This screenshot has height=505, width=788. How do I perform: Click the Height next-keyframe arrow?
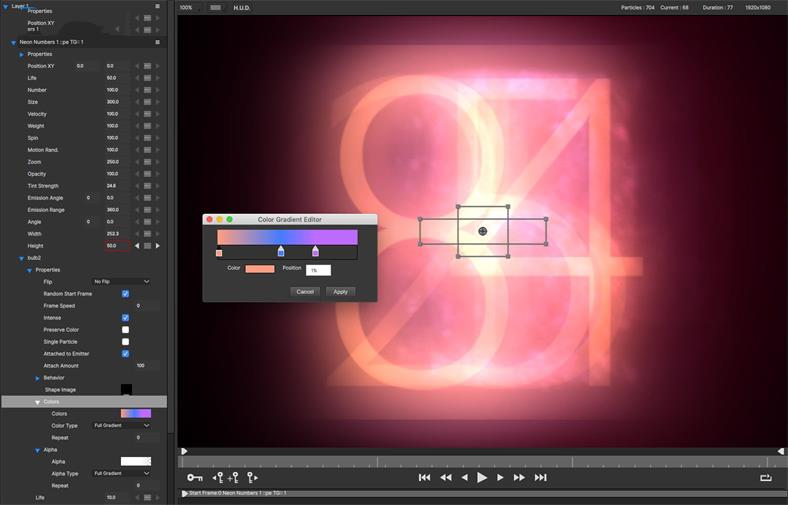point(158,246)
